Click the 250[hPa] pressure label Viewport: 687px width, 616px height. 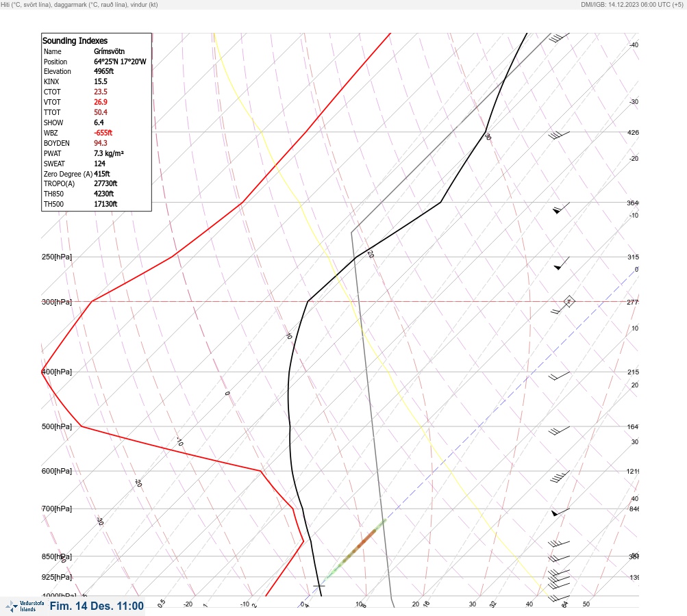(57, 257)
